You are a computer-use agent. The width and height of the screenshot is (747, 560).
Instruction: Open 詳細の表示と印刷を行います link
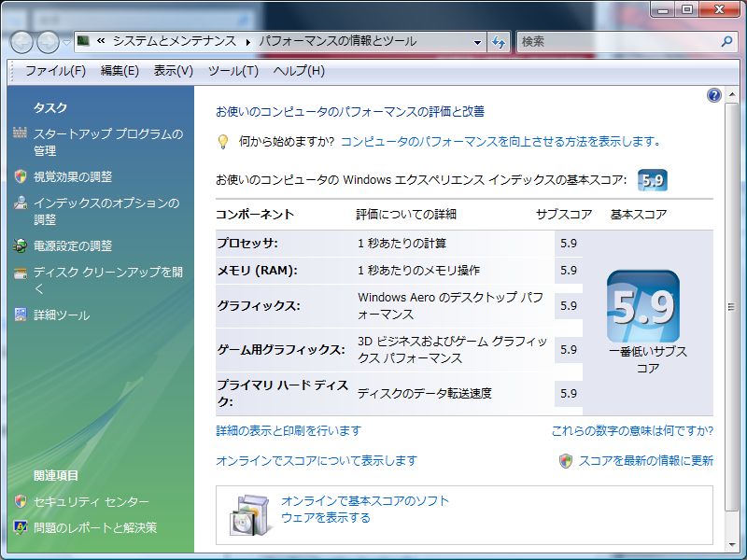tap(289, 430)
